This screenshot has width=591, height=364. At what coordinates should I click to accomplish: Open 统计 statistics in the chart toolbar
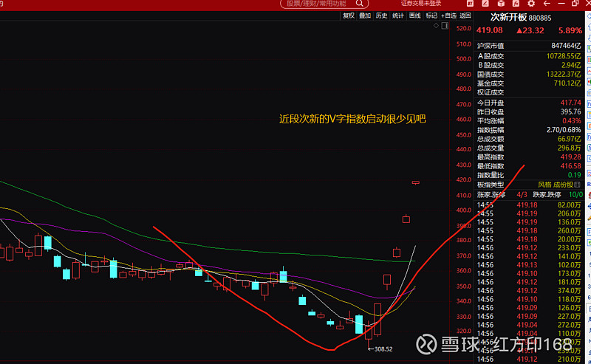[x=398, y=16]
